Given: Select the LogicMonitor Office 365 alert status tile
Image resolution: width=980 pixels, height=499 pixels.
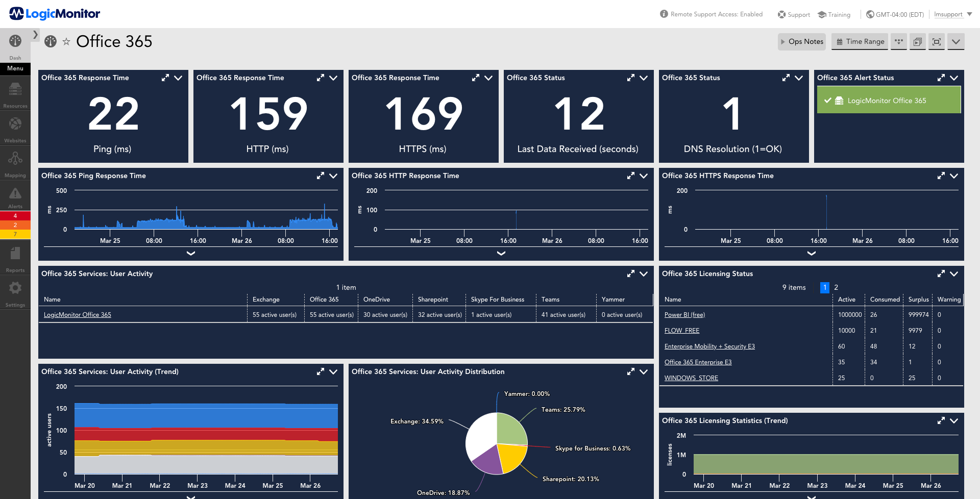Looking at the screenshot, I should (889, 100).
